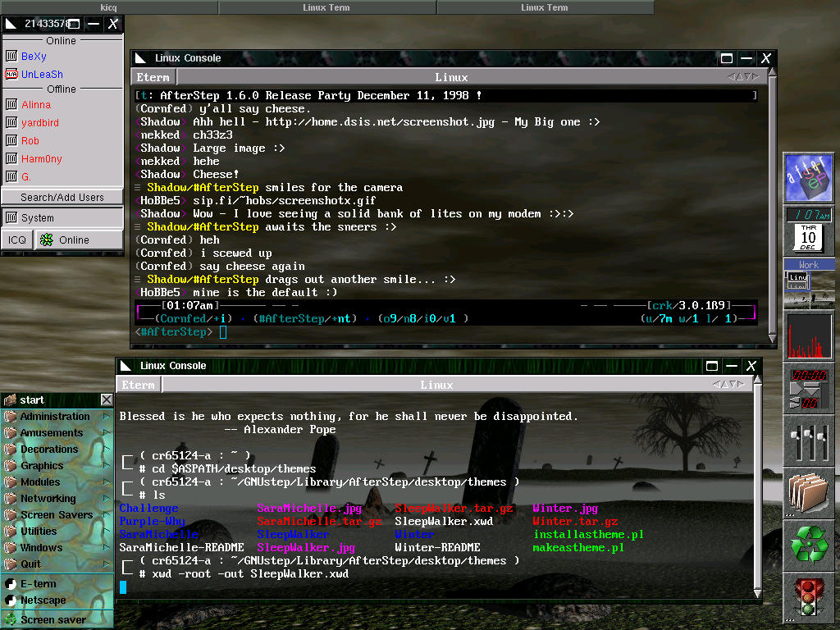Toggle the ICQ Online status button
Image resolution: width=840 pixels, height=630 pixels.
77,240
